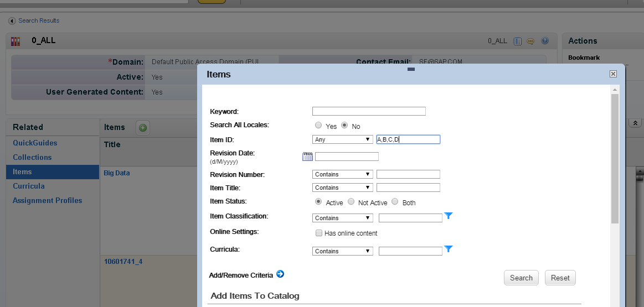The image size is (644, 307).
Task: Open Assignment Profiles in Related menu
Action: (47, 201)
